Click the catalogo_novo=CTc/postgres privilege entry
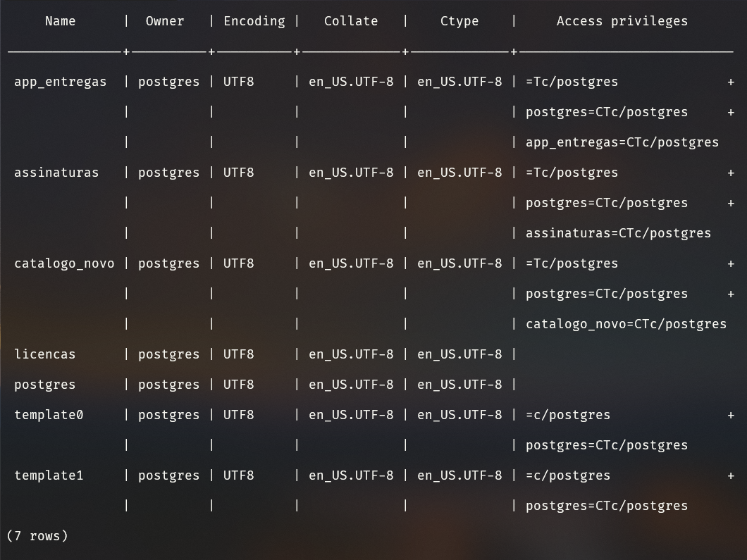This screenshot has width=747, height=560. pos(626,324)
